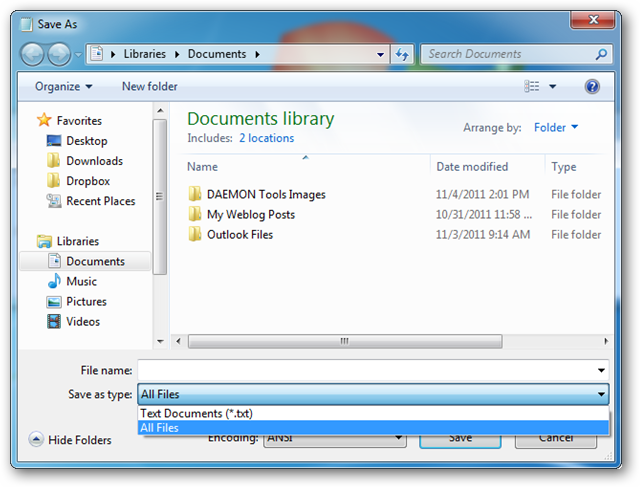The height and width of the screenshot is (487, 640).
Task: Select the Music library
Action: pyautogui.click(x=82, y=281)
